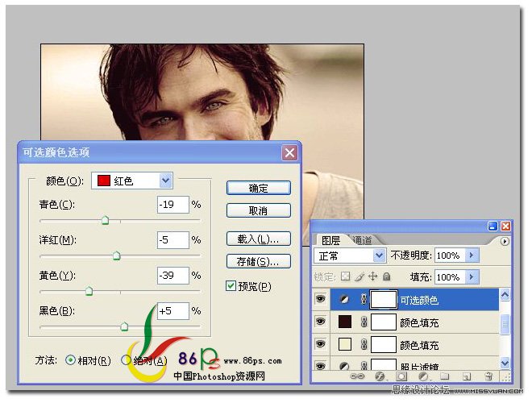Image resolution: width=532 pixels, height=403 pixels.
Task: Click the 洋红(M) slider handle
Action: (116, 256)
